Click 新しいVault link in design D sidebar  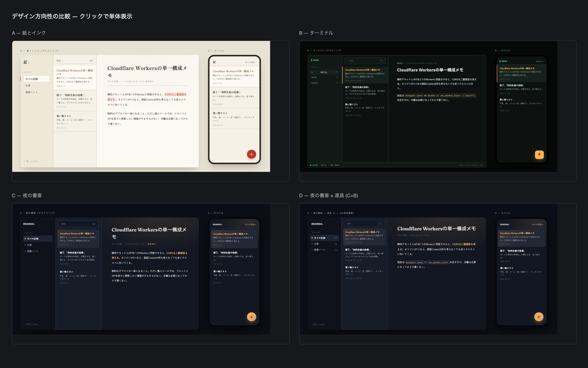tap(318, 325)
